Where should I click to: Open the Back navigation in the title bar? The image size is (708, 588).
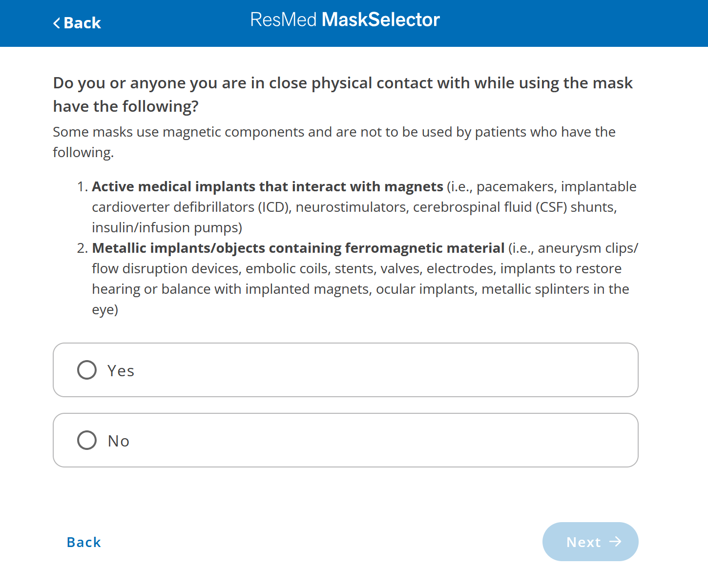[x=77, y=23]
